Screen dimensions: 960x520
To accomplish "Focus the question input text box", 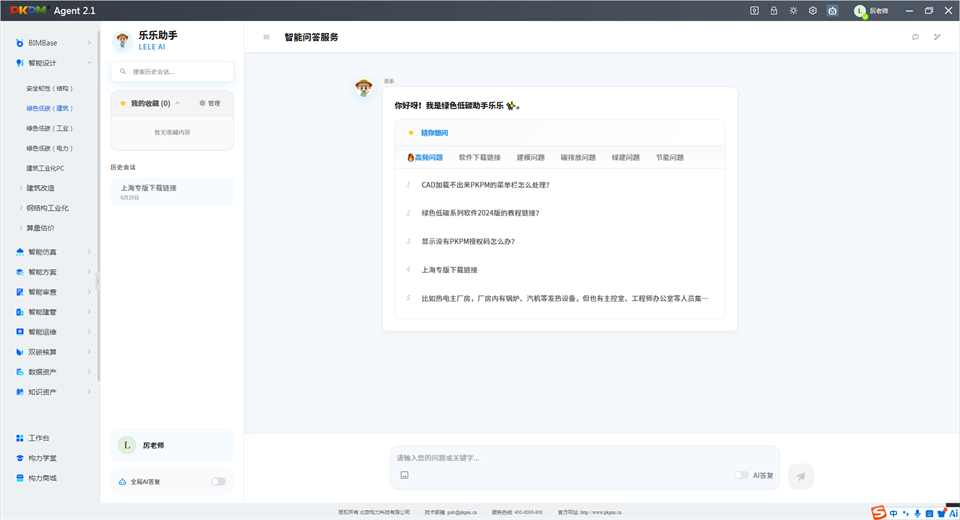I will tap(585, 458).
